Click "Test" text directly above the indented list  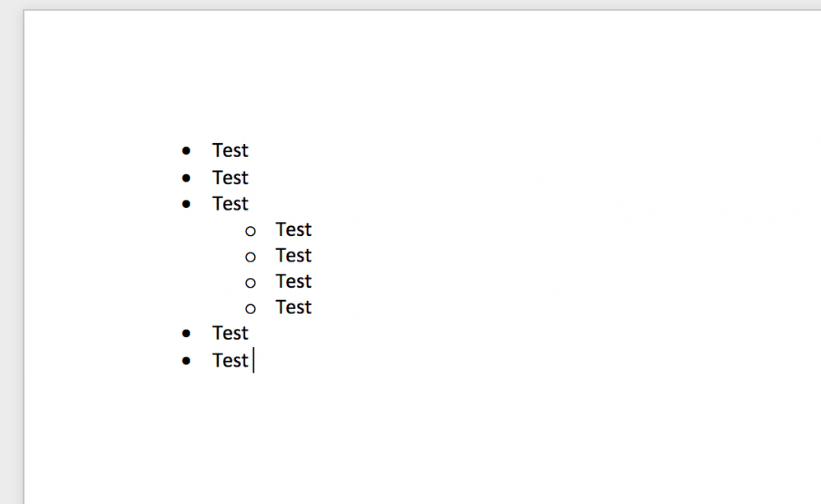click(x=230, y=203)
